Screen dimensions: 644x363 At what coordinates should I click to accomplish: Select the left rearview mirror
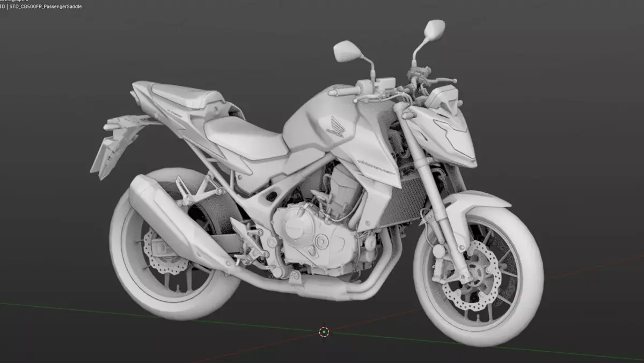point(347,50)
